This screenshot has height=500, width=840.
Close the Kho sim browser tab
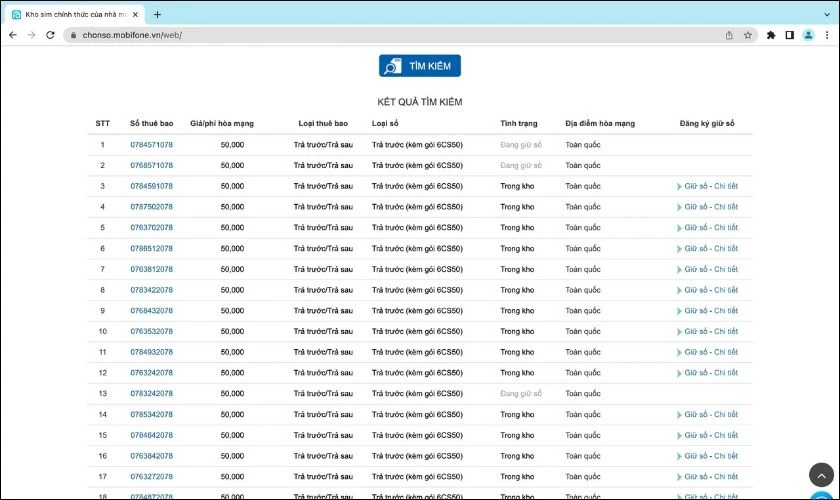[x=136, y=14]
